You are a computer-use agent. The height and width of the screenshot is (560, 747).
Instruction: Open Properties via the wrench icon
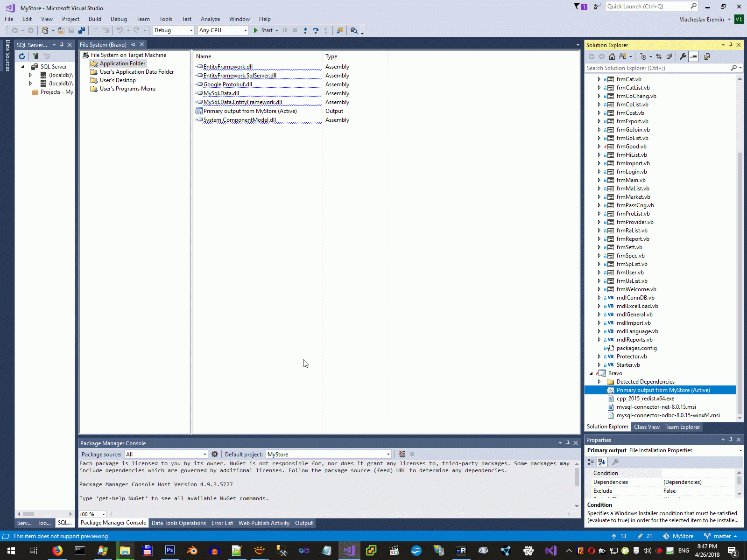tap(683, 56)
